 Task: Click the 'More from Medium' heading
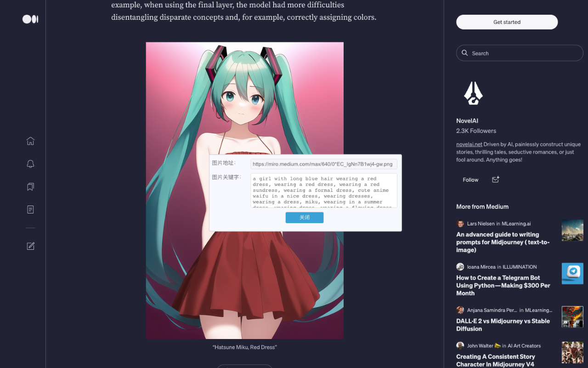click(482, 207)
